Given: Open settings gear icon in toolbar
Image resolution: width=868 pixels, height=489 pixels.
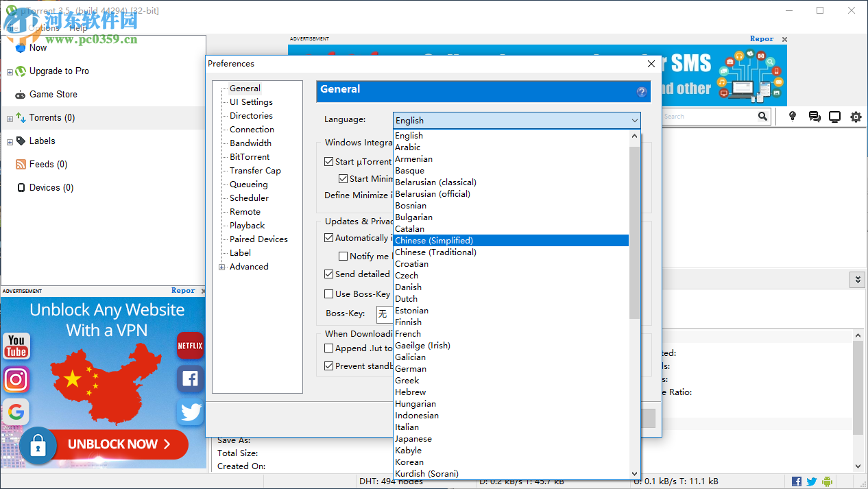Looking at the screenshot, I should point(856,117).
